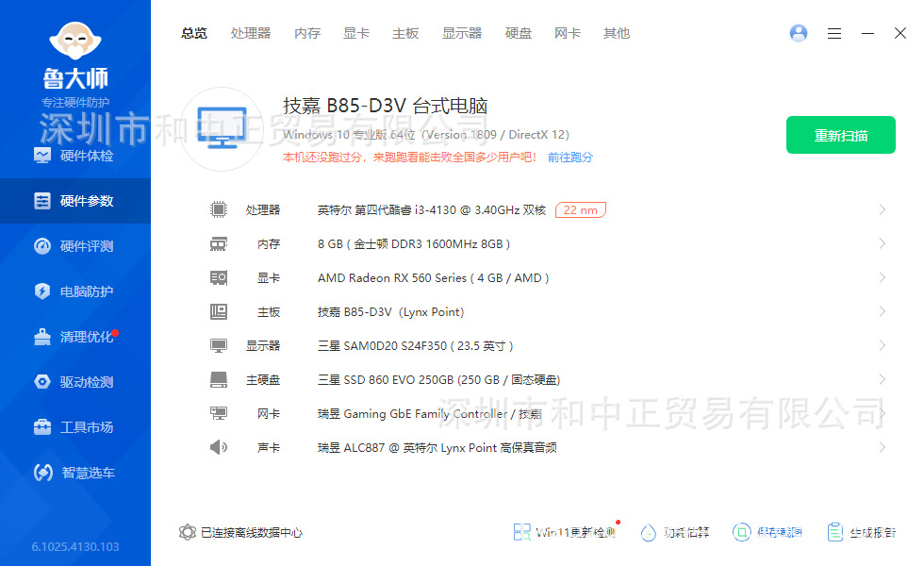Switch to the 网卡 tab
Image resolution: width=924 pixels, height=566 pixels.
567,34
